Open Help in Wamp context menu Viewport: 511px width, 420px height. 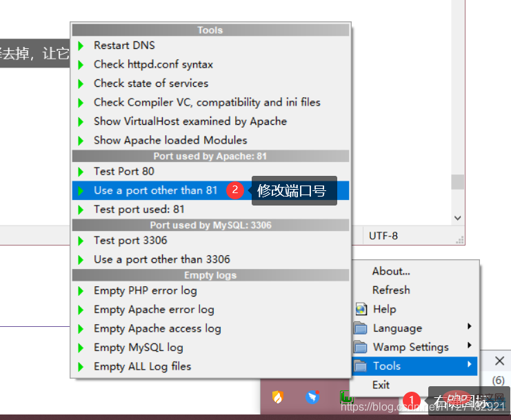415,309
